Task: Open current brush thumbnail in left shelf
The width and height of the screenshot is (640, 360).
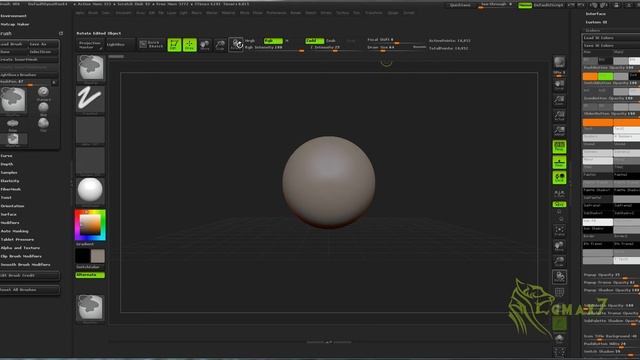Action: click(x=90, y=68)
